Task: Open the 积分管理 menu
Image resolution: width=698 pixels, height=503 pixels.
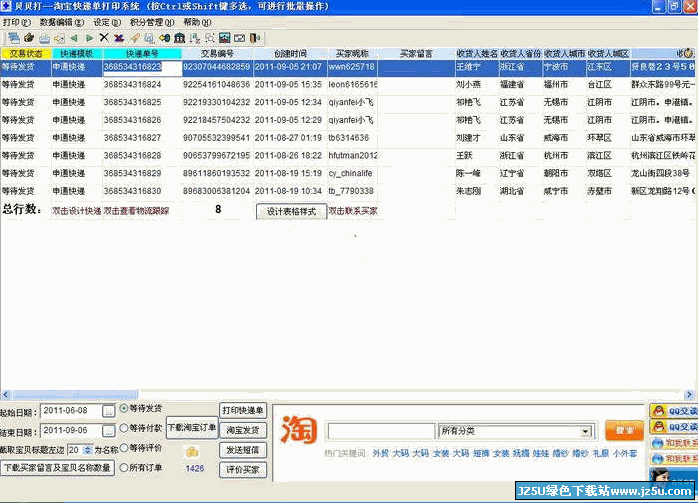Action: click(x=147, y=21)
